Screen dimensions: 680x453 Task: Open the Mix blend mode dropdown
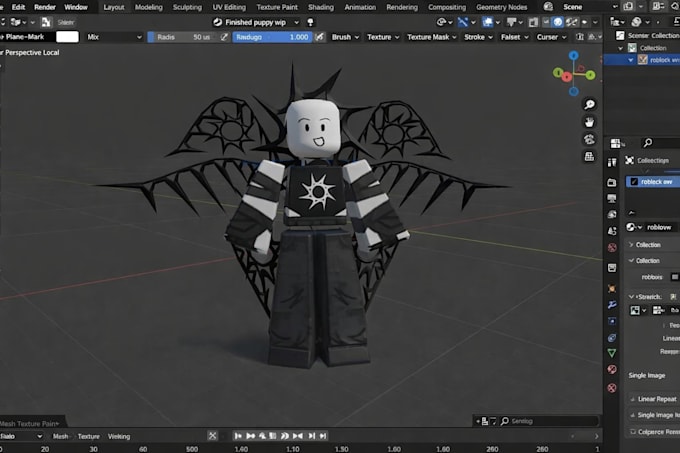pos(114,37)
